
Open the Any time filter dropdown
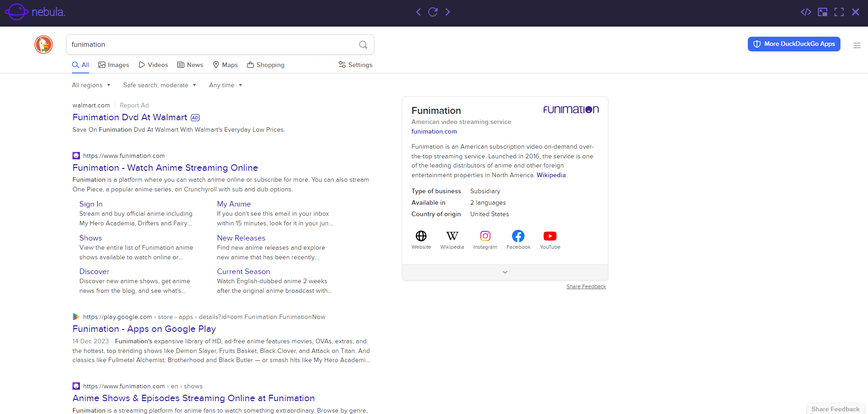coord(226,85)
